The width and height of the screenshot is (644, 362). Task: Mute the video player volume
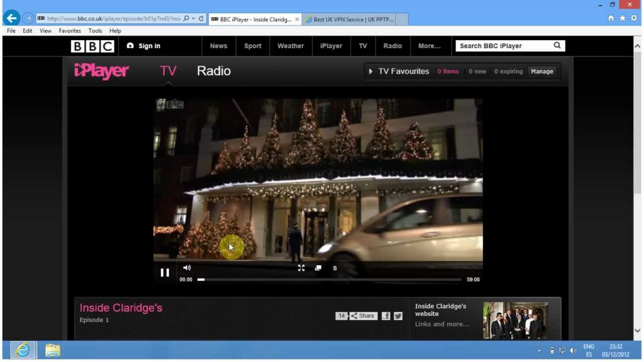click(x=187, y=268)
